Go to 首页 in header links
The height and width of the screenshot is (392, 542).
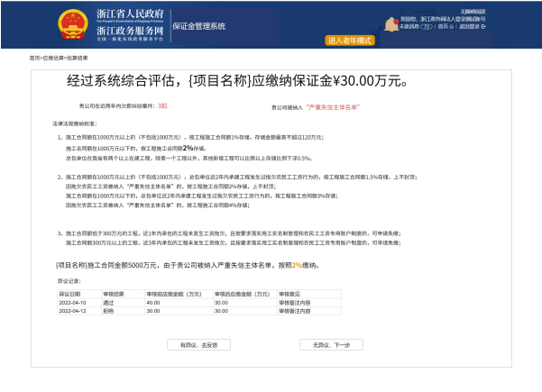coord(446,26)
